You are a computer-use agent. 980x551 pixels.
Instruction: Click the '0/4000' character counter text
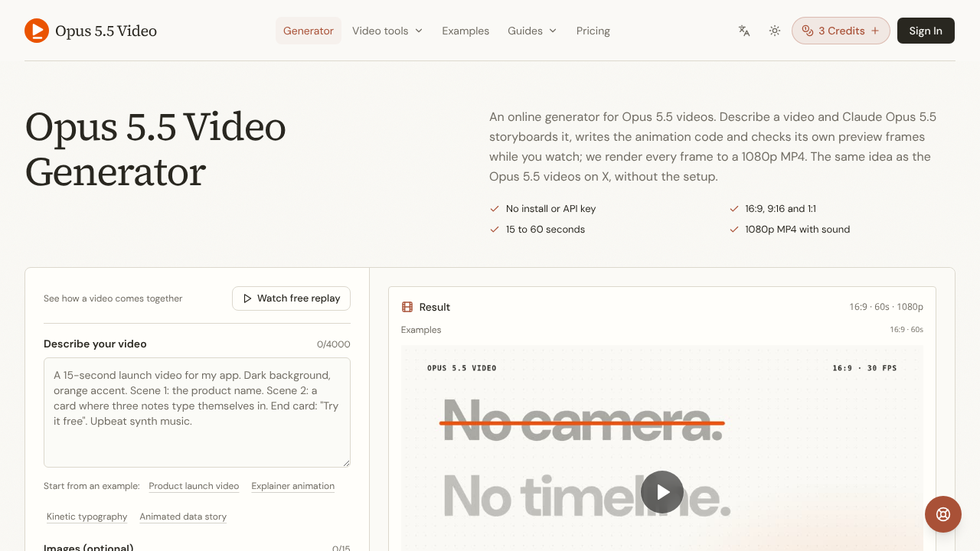(x=334, y=344)
